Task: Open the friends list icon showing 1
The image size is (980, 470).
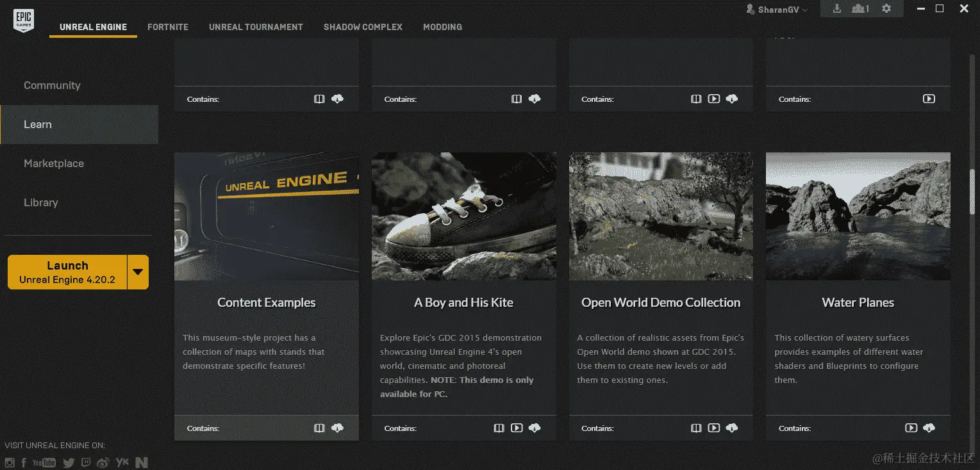Action: (x=860, y=9)
